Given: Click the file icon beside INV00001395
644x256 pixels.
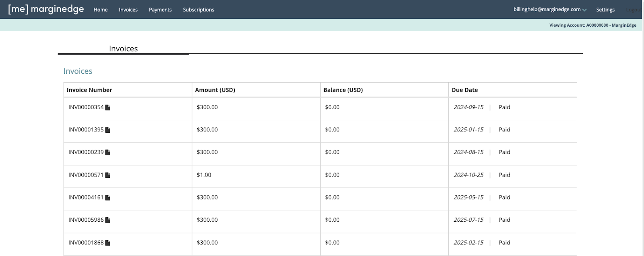Looking at the screenshot, I should (x=107, y=130).
